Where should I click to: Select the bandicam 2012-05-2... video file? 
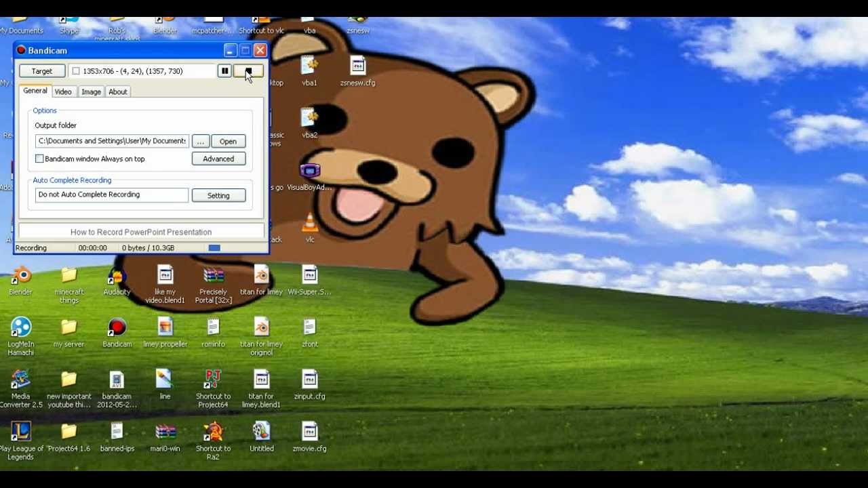click(117, 389)
